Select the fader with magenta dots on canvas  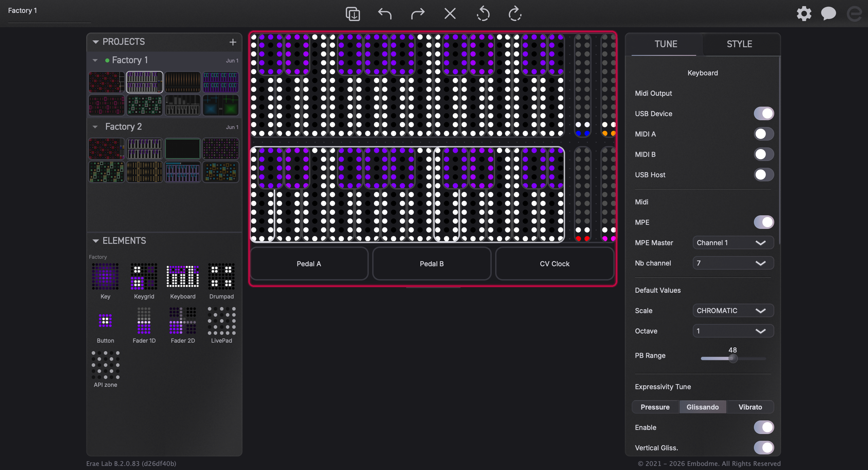pyautogui.click(x=609, y=194)
